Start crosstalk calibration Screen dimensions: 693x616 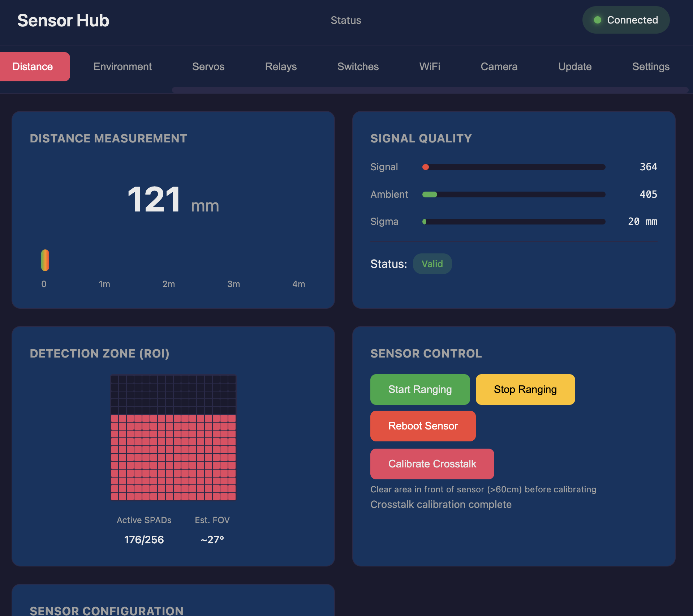(432, 464)
